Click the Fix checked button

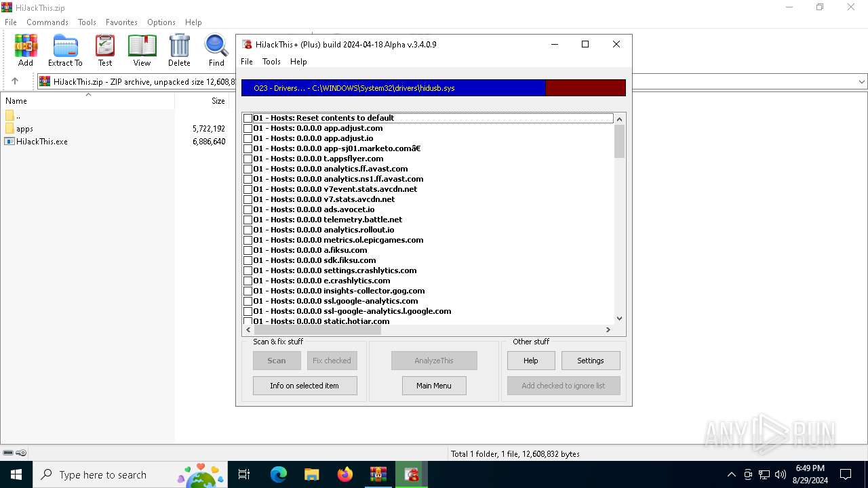click(x=332, y=361)
